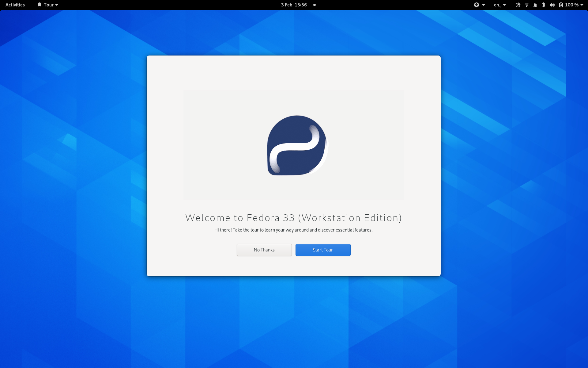Click the volume speaker icon
The height and width of the screenshot is (368, 588).
coord(552,5)
